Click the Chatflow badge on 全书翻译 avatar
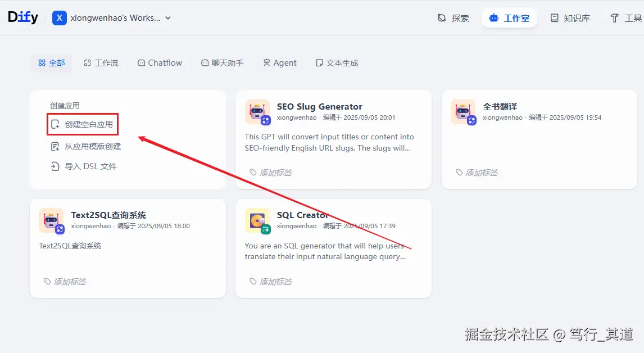 point(471,120)
